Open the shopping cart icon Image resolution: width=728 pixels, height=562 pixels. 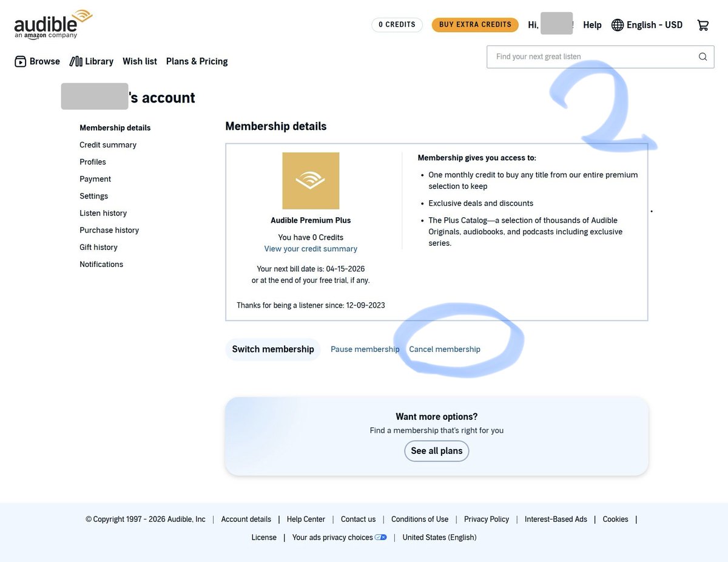(703, 25)
